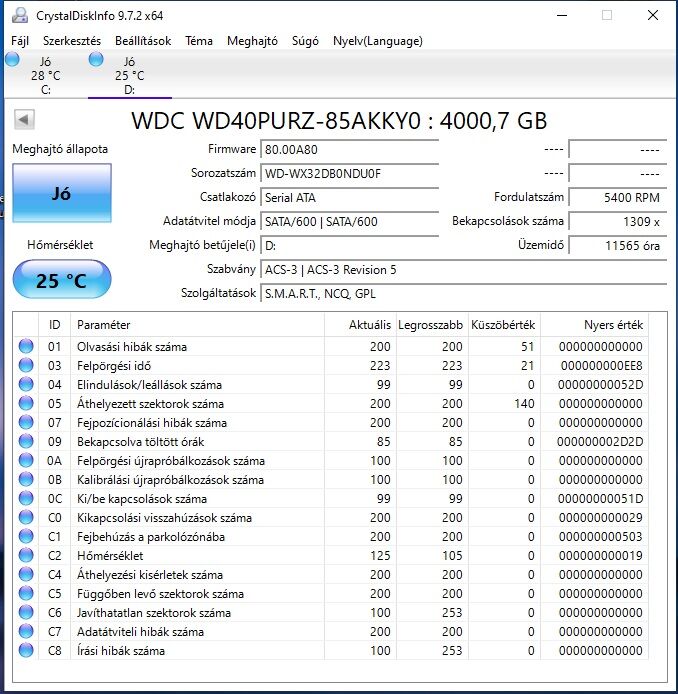
Task: Click the Nyers érték column header
Action: pos(594,325)
